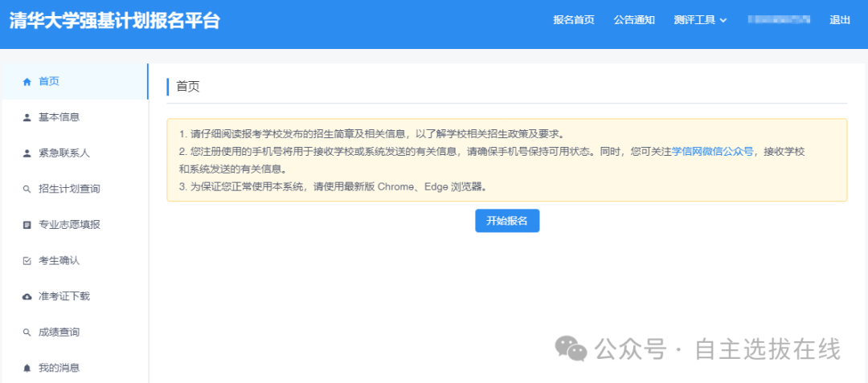The image size is (868, 383).
Task: Open the 学信网微信公众号 link
Action: click(712, 152)
